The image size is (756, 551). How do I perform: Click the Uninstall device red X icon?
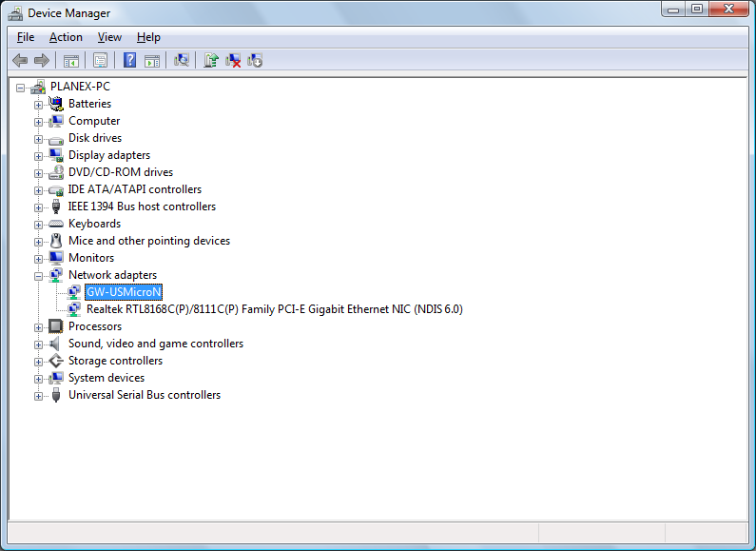point(233,60)
